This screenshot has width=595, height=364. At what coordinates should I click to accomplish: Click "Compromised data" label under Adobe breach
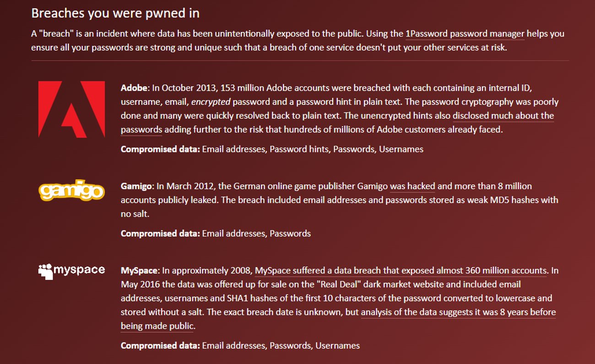pos(160,149)
